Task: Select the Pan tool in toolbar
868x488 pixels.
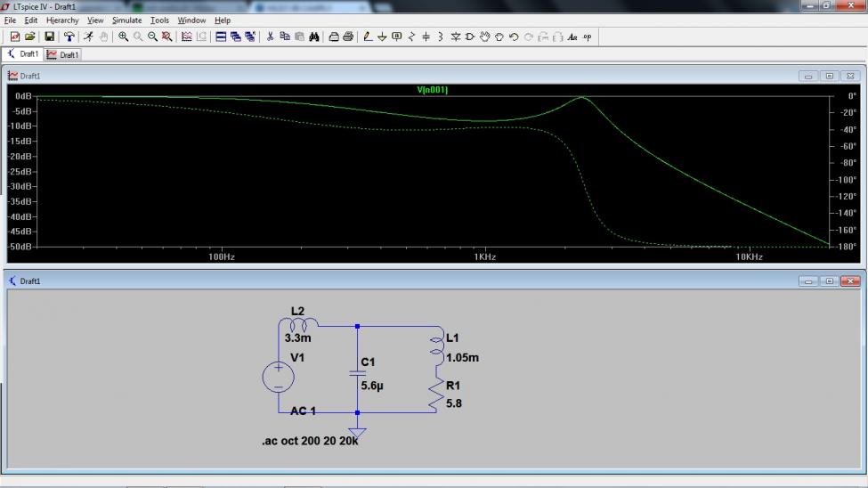Action: (x=138, y=37)
